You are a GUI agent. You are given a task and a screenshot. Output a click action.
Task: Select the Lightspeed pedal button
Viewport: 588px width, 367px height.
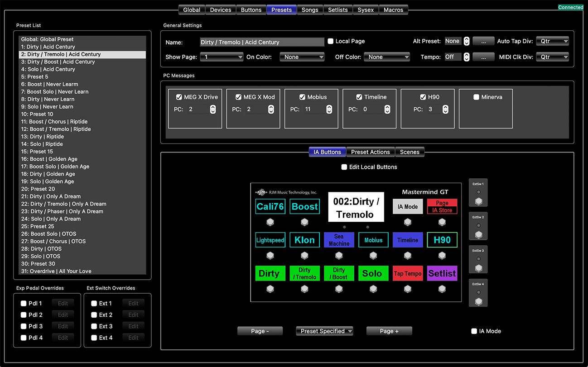point(270,240)
